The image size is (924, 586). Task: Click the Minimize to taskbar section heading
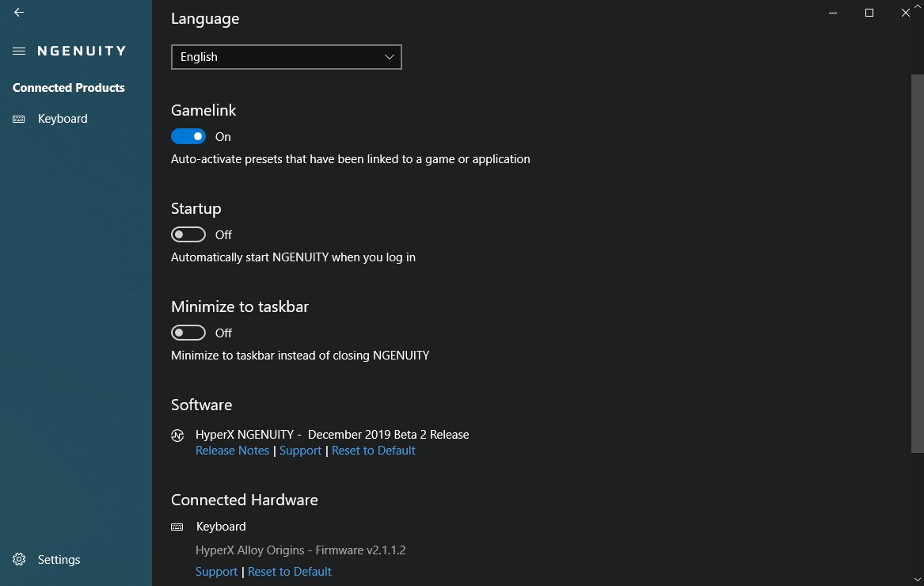coord(240,306)
